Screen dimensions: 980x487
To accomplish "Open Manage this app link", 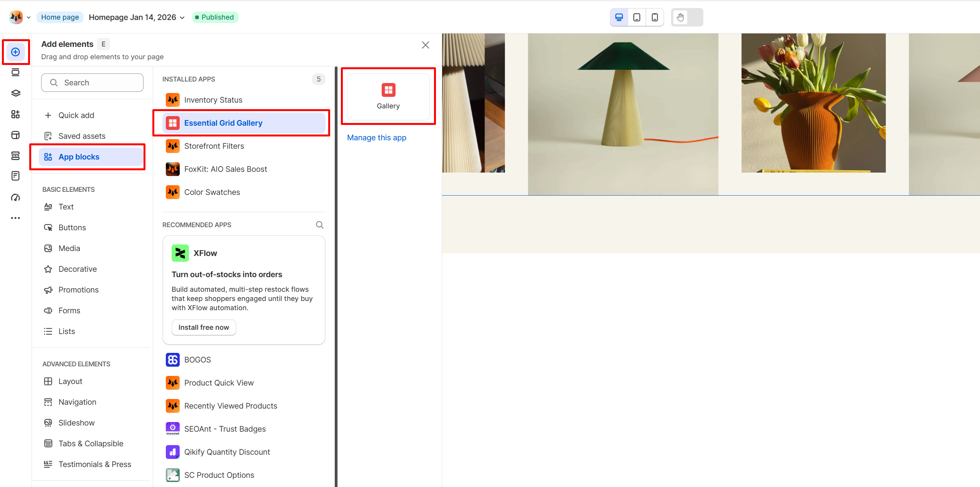I will click(x=376, y=138).
